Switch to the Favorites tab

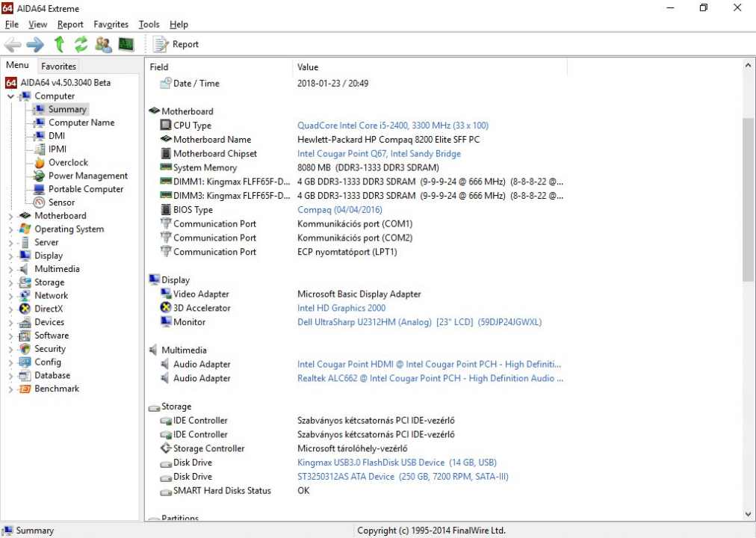[x=58, y=66]
